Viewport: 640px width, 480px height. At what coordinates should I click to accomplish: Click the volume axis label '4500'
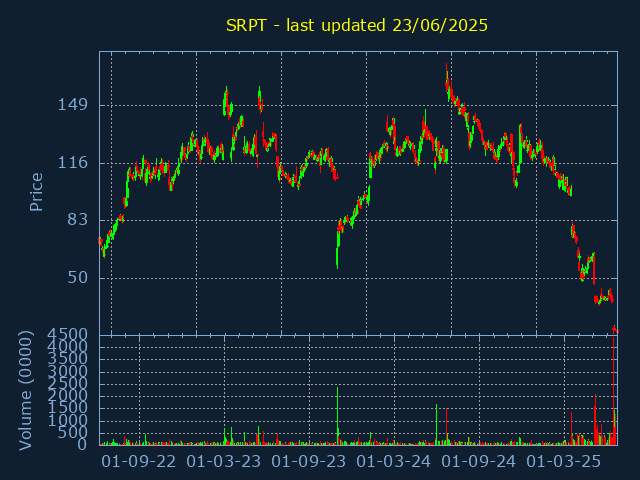coord(67,335)
